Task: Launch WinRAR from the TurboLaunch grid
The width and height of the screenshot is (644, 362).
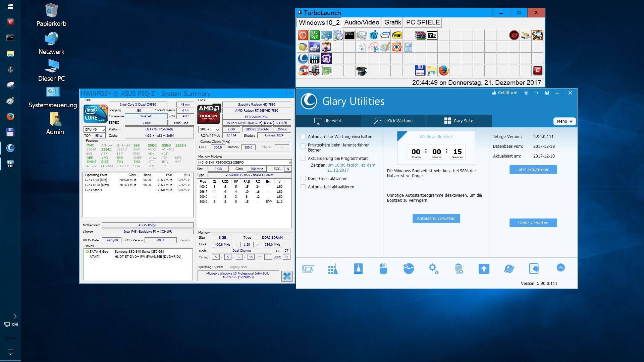Action: click(420, 35)
